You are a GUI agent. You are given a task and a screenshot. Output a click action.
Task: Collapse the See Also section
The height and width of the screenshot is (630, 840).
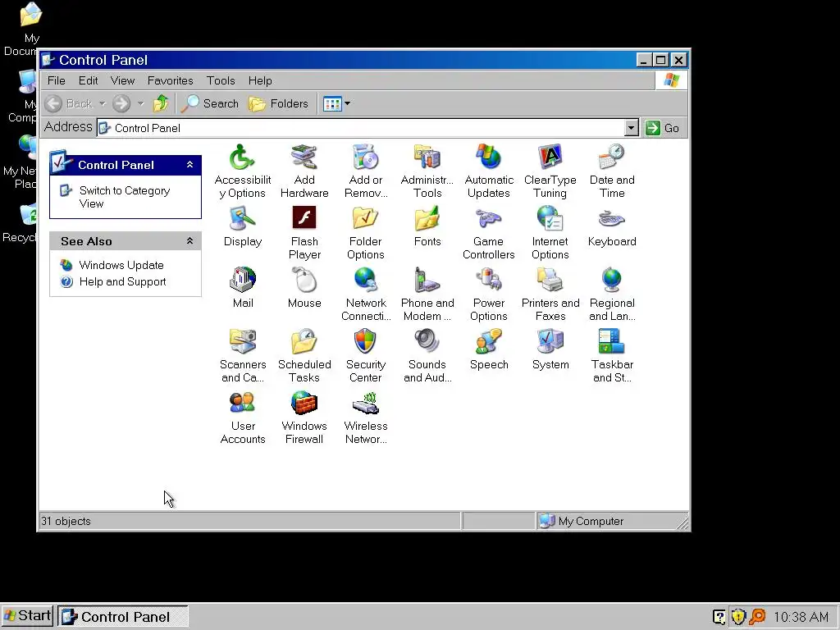tap(189, 241)
